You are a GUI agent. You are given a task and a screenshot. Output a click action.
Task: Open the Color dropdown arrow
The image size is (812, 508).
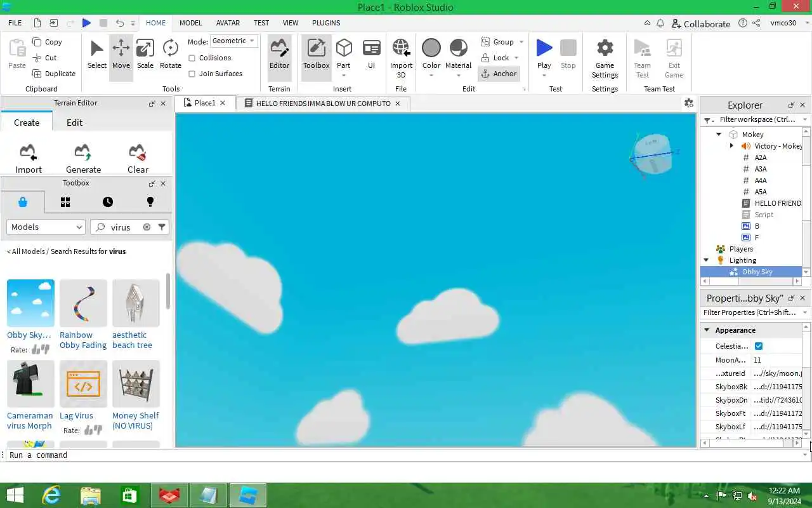[431, 76]
